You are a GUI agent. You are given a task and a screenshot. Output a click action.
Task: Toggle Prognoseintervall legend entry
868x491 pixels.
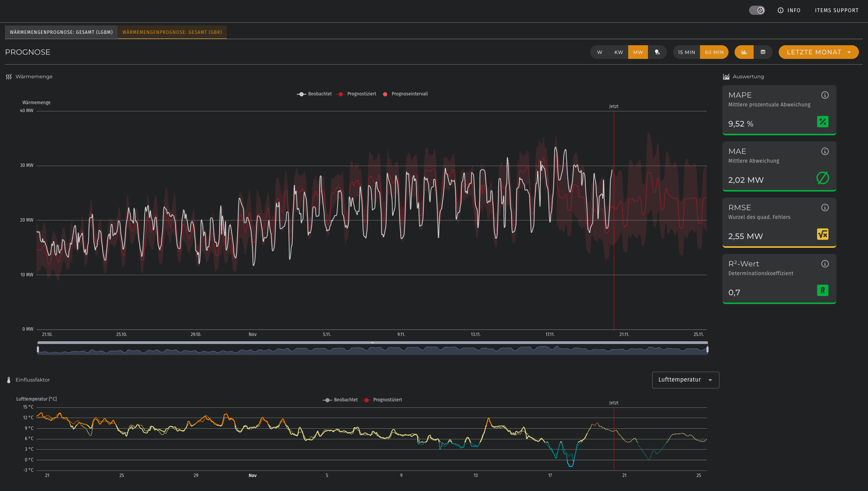405,94
